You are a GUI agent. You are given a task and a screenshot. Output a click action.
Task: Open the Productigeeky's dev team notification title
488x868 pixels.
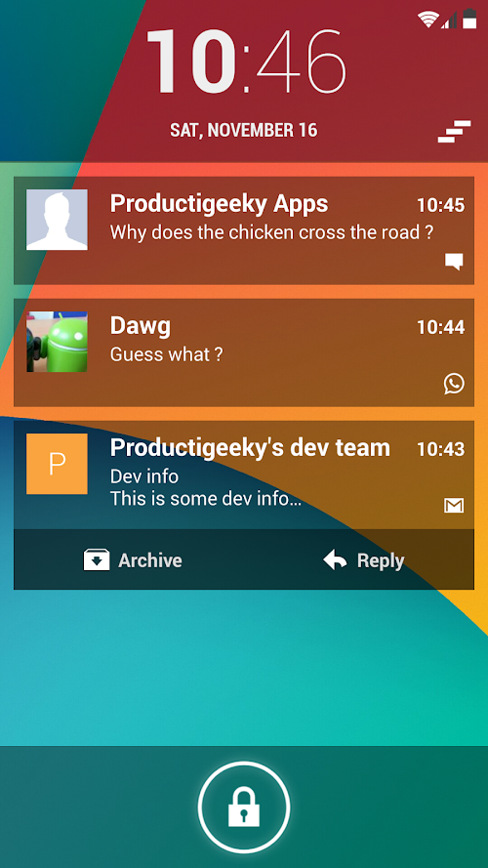250,448
